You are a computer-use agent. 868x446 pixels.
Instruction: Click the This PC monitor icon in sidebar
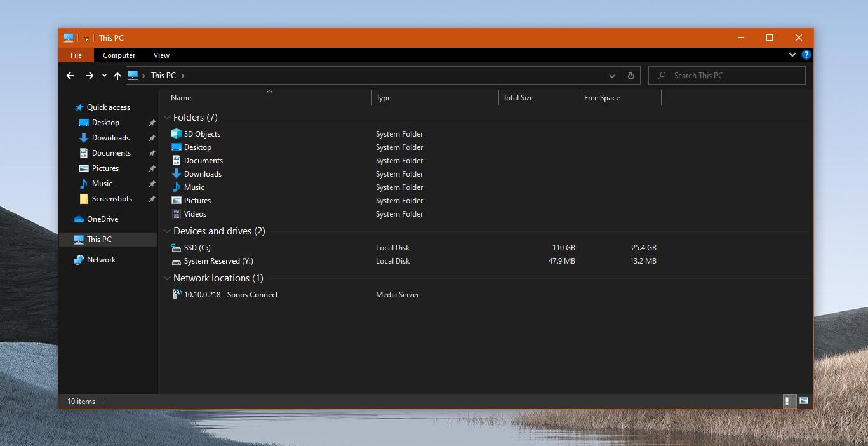point(79,240)
